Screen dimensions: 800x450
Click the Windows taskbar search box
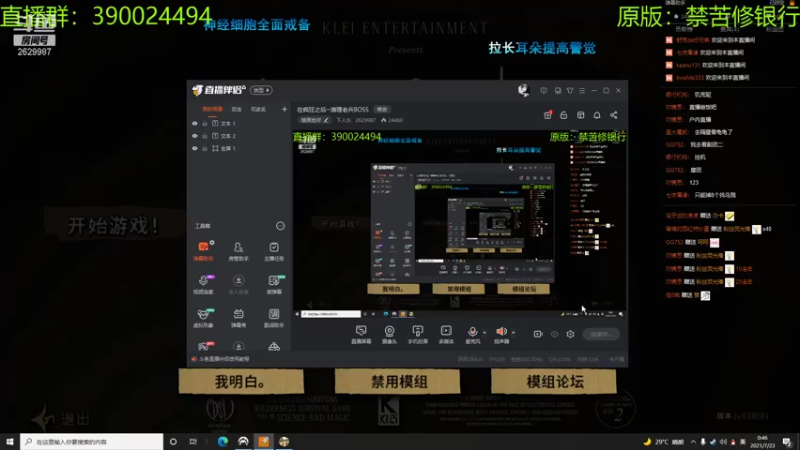92,441
